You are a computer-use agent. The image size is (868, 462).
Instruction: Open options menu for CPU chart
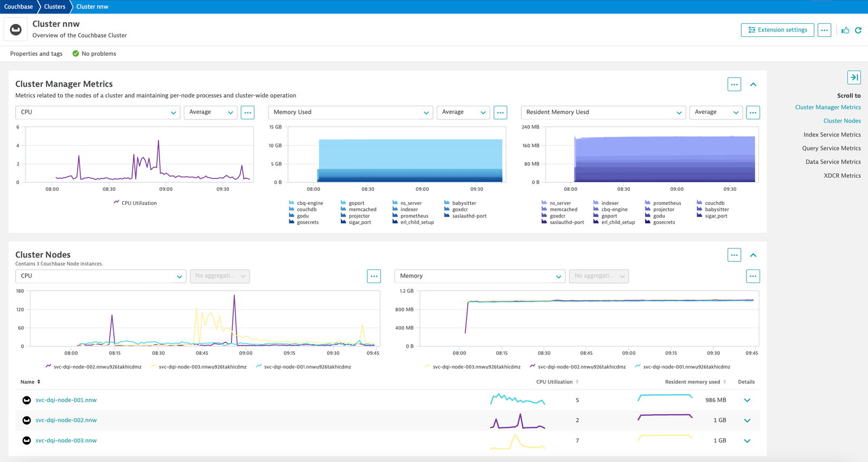248,113
